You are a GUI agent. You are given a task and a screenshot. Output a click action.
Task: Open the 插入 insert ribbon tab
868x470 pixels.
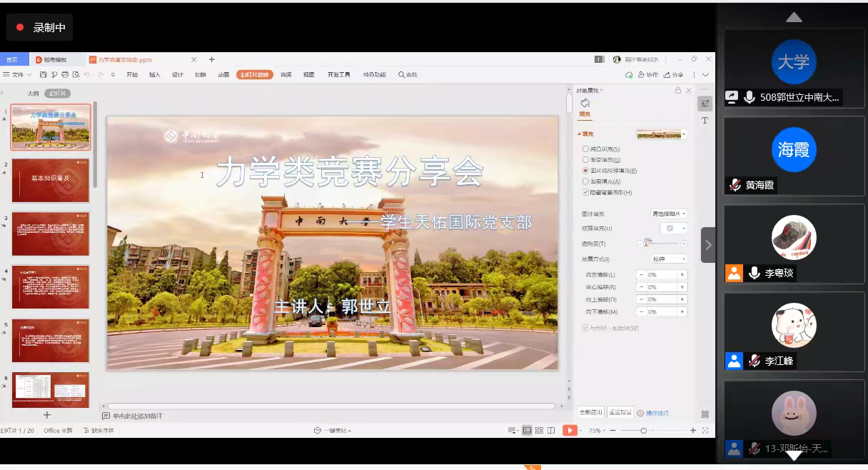pos(155,75)
